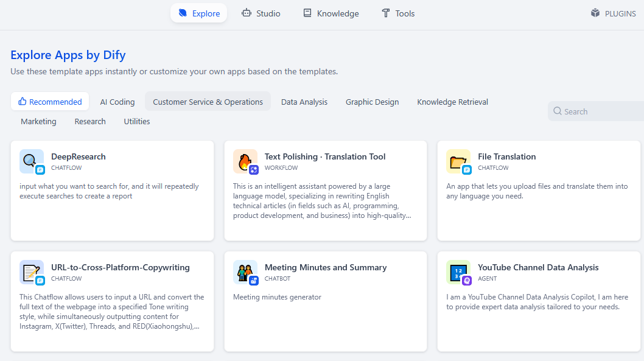Show Data Analysis templates

304,102
